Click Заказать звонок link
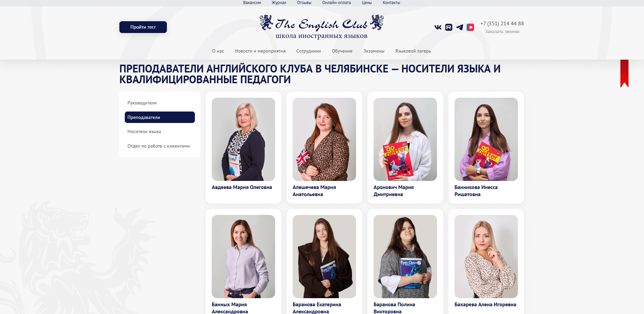Screen dimensions: 644x314 pyautogui.click(x=502, y=32)
